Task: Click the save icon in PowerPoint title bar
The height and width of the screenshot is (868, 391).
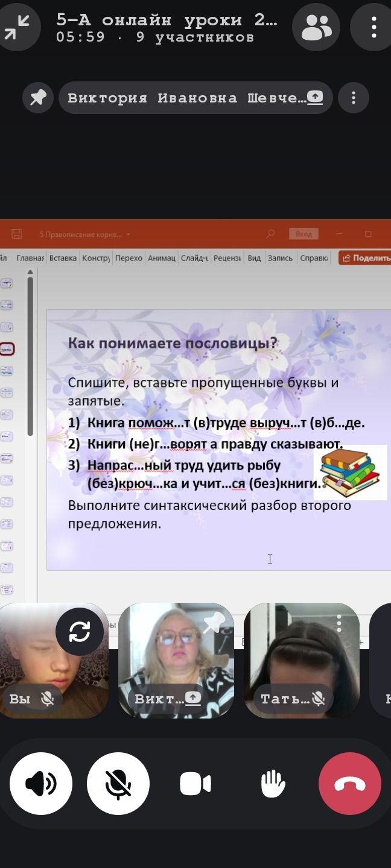Action: pyautogui.click(x=17, y=234)
